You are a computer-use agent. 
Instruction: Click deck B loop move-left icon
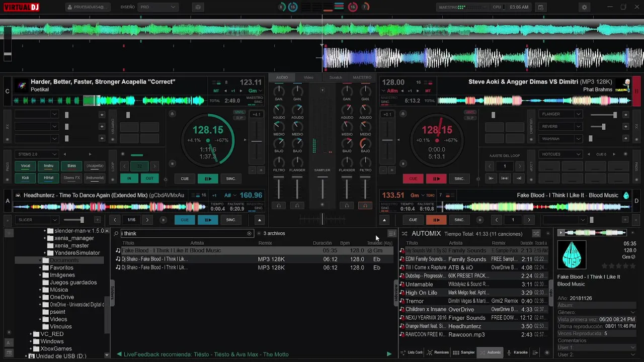(491, 178)
